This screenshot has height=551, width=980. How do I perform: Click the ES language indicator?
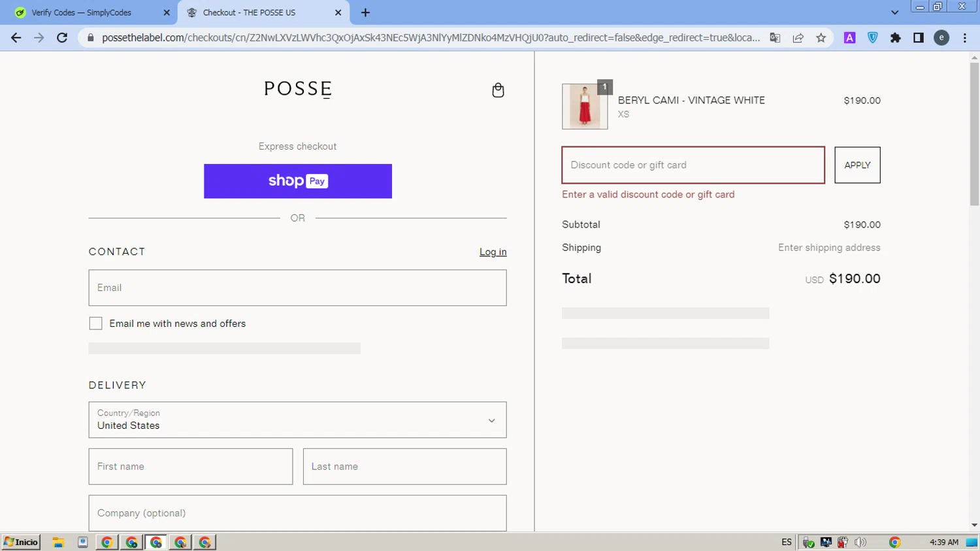(x=786, y=542)
